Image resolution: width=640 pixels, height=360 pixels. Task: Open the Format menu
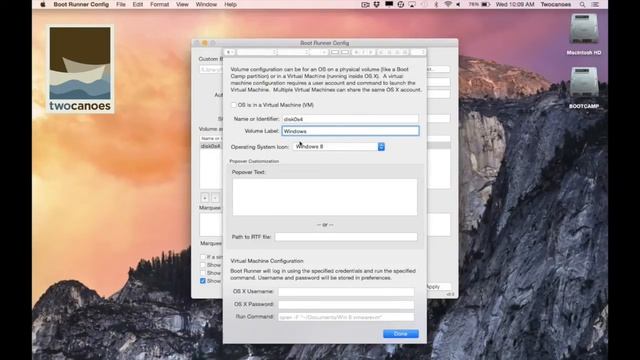click(160, 4)
